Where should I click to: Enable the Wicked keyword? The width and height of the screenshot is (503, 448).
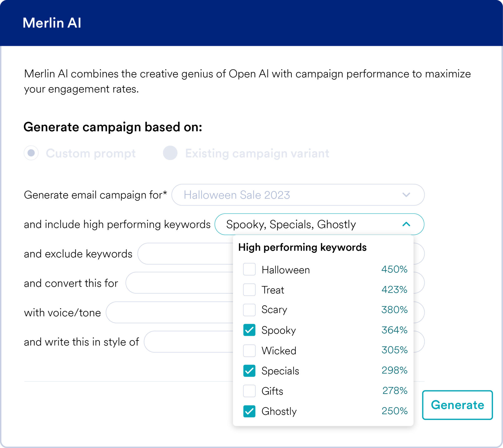(249, 351)
